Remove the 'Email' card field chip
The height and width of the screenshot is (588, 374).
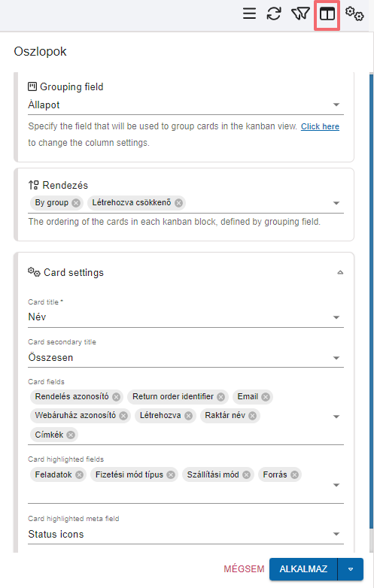tap(266, 397)
